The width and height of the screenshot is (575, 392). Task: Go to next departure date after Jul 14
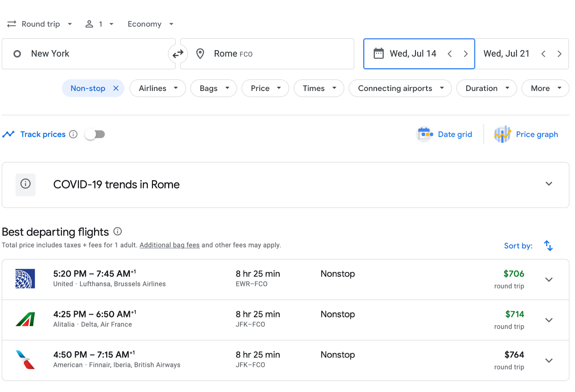tap(465, 54)
